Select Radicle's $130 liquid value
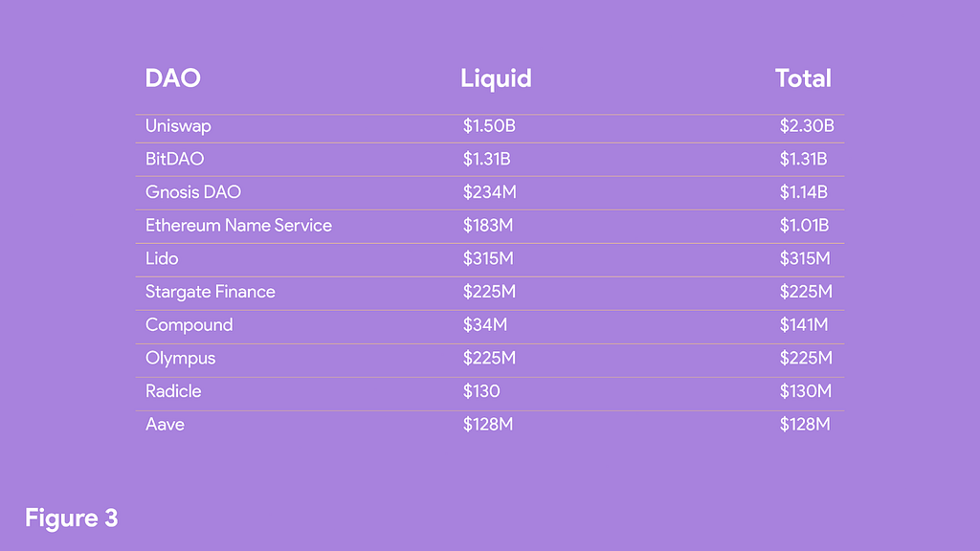The width and height of the screenshot is (980, 551). pos(481,391)
